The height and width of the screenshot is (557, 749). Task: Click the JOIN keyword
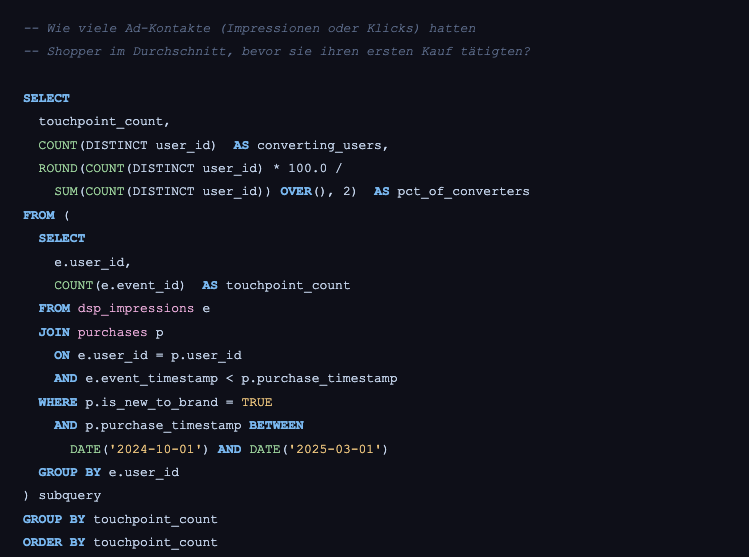(54, 332)
